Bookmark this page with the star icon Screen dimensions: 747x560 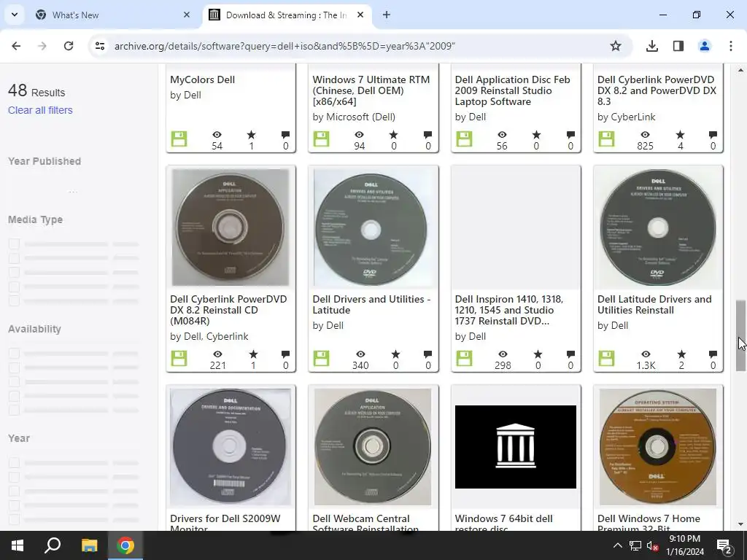[x=616, y=46]
